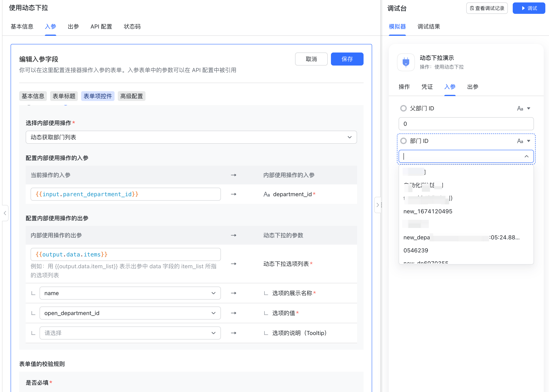This screenshot has height=392, width=549.
Task: Click 父部门 ID value field with 0
Action: [466, 124]
